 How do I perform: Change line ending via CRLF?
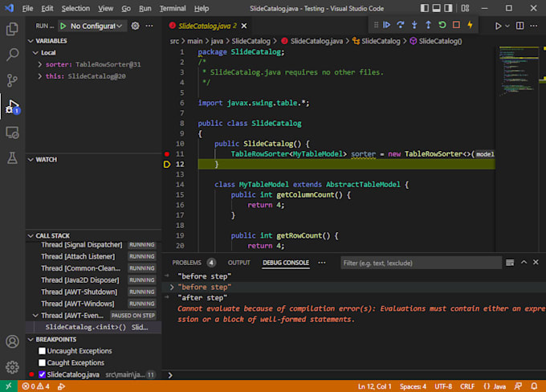click(467, 386)
